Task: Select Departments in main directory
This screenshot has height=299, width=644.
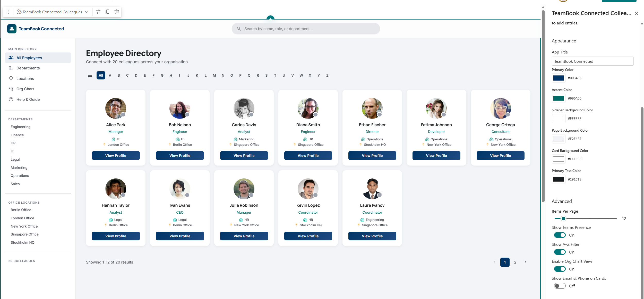Action: tap(28, 68)
